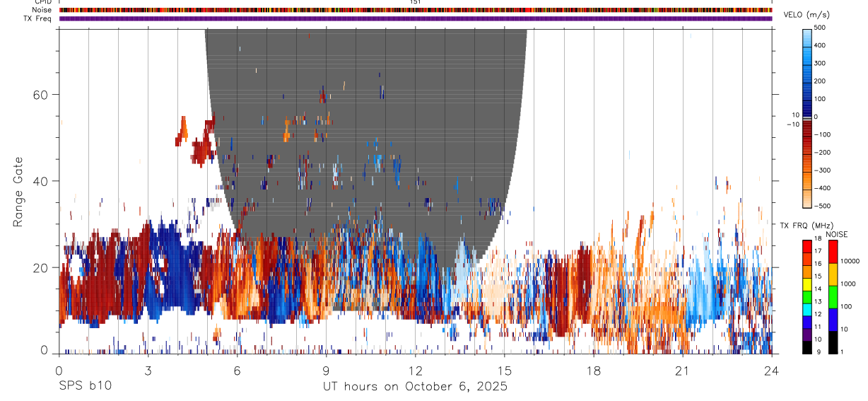
Task: Click the 1000 label on the NOISE scale
Action: pyautogui.click(x=848, y=284)
